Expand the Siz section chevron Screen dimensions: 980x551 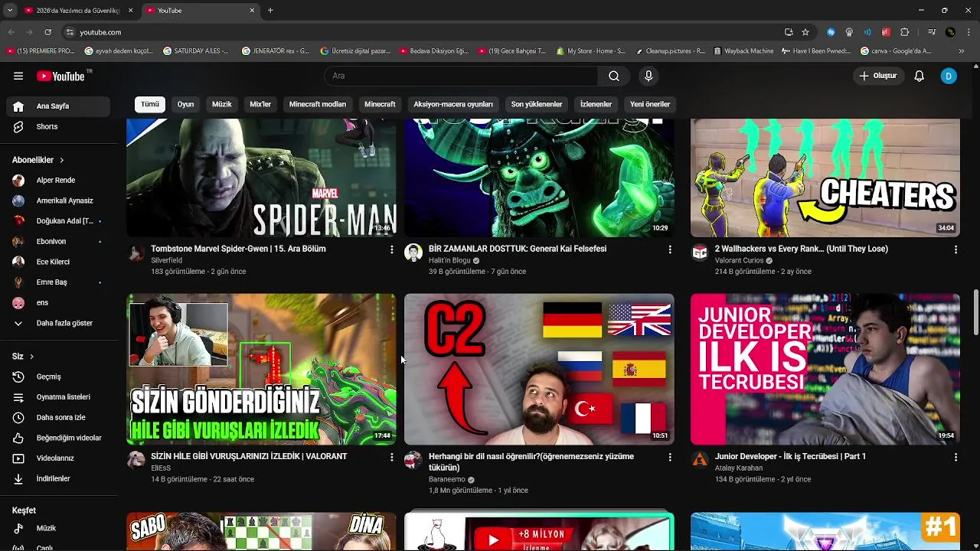31,357
